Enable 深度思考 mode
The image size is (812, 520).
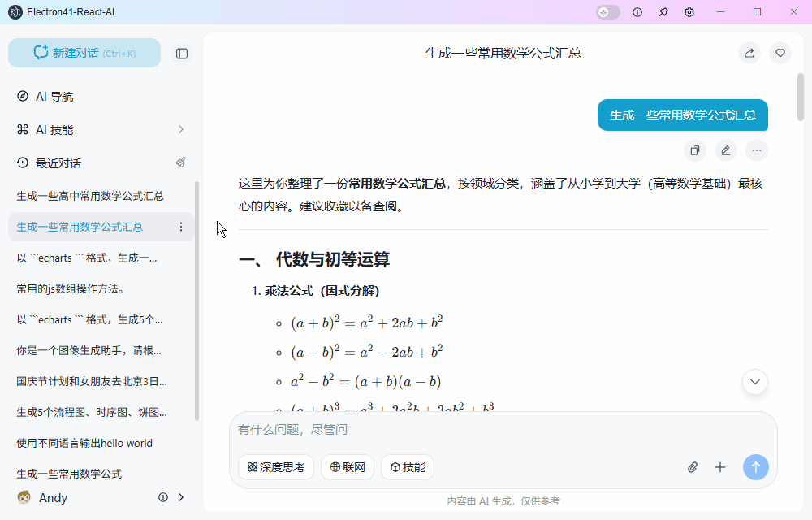click(276, 467)
